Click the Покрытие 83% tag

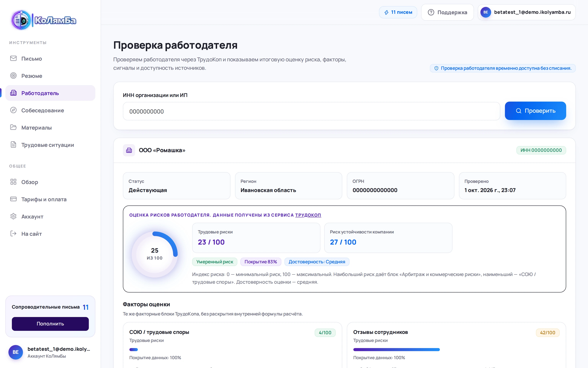click(261, 262)
